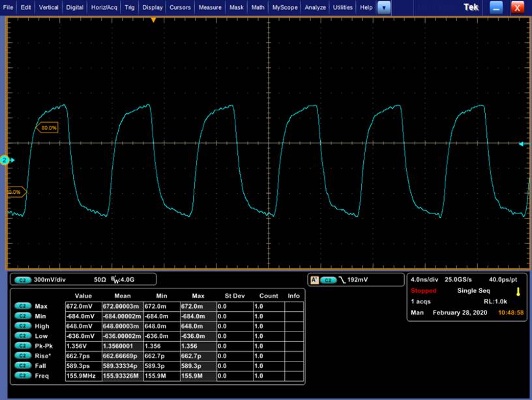Open the Trig menu

[130, 7]
